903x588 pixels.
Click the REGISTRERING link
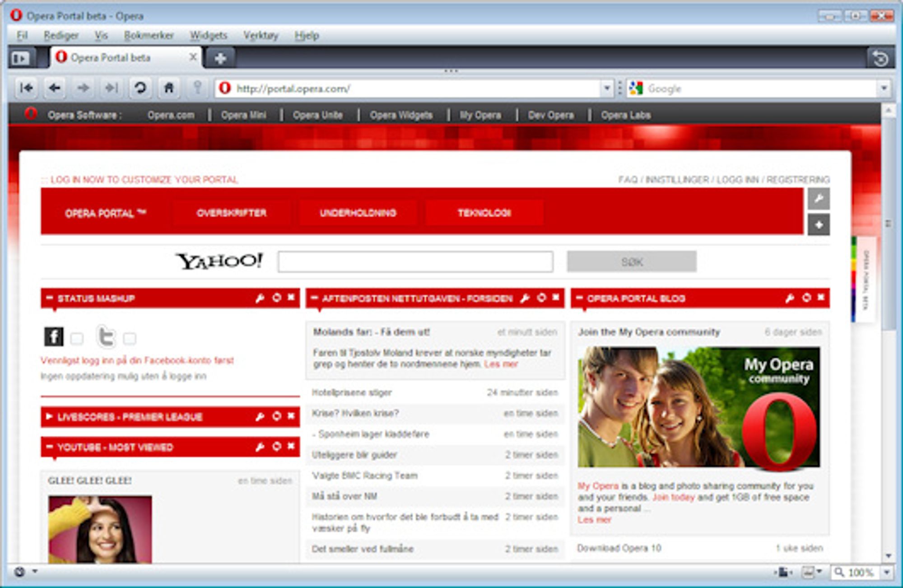pos(798,180)
